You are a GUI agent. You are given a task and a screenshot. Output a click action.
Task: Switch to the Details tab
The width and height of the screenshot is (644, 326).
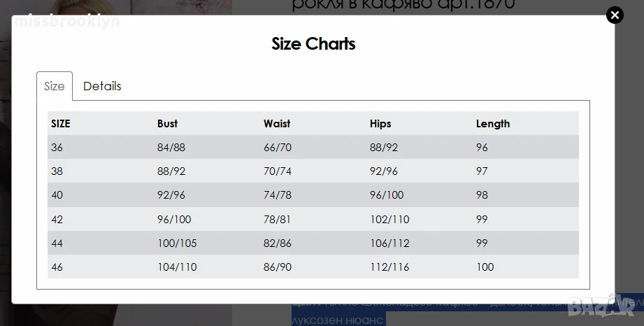coord(102,86)
